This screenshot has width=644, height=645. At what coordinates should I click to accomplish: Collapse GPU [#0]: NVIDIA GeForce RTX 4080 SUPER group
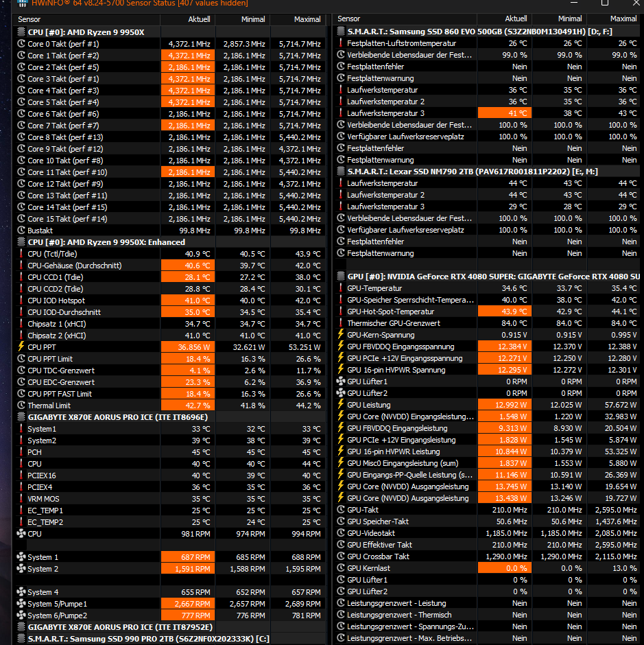click(x=340, y=277)
